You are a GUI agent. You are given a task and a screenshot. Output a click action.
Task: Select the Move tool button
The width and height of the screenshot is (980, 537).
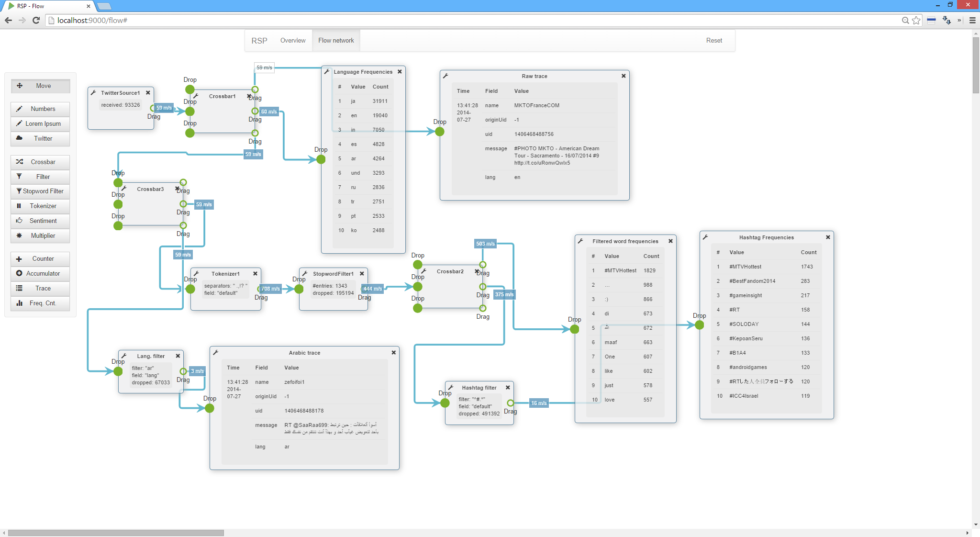click(x=40, y=86)
